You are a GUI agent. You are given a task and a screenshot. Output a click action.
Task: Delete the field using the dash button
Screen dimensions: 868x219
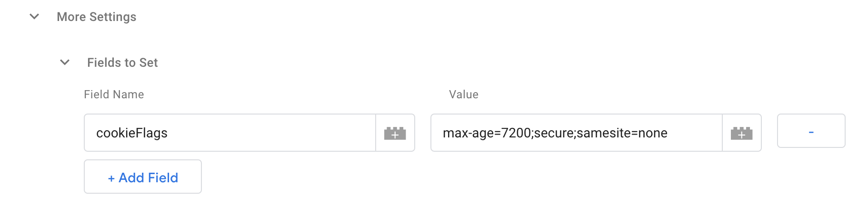tap(811, 131)
